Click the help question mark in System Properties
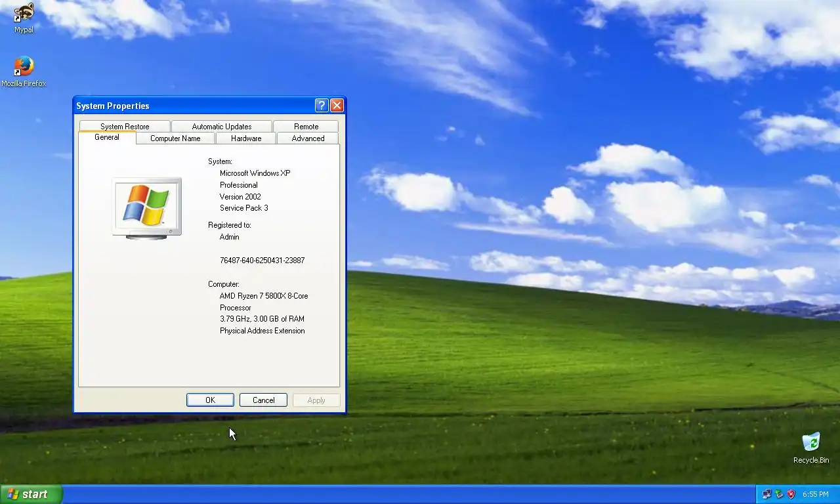The image size is (840, 504). point(322,106)
